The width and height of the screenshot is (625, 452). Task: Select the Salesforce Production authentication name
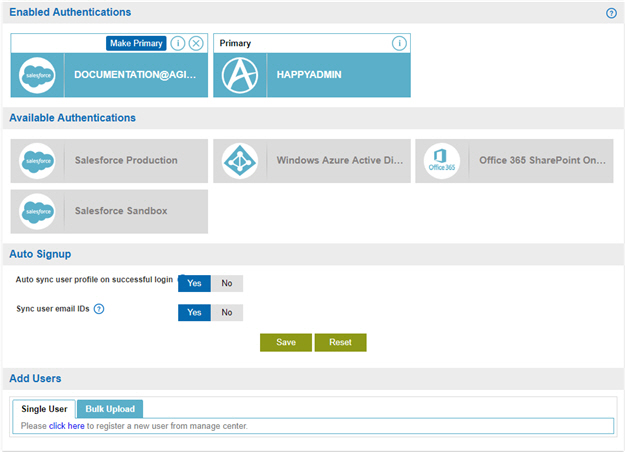[126, 160]
